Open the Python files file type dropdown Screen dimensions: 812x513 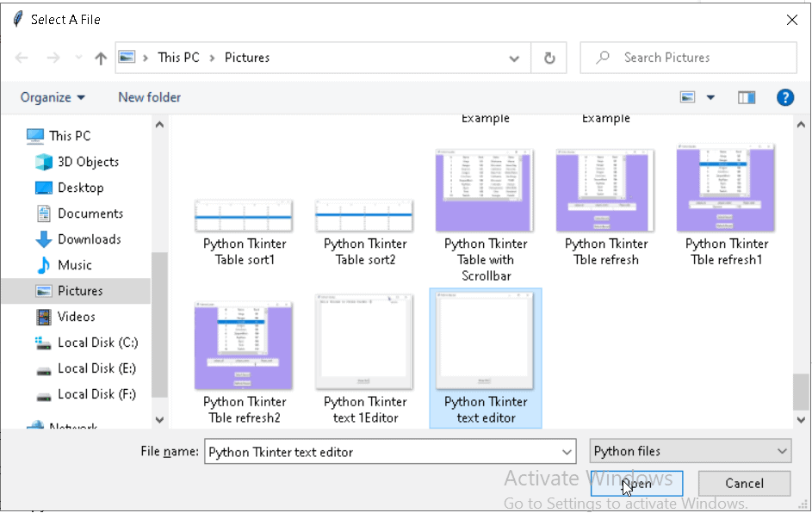click(x=689, y=450)
